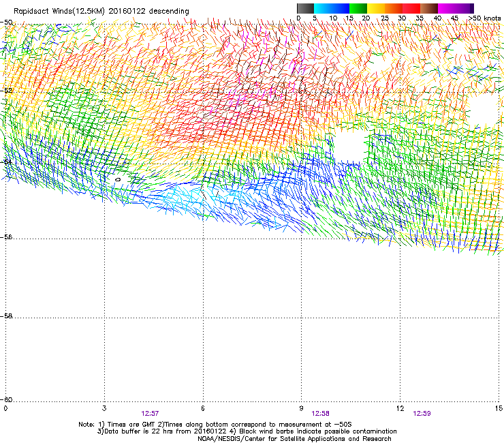Click the latitude axis label -56
The width and height of the screenshot is (504, 443).
click(x=6, y=237)
